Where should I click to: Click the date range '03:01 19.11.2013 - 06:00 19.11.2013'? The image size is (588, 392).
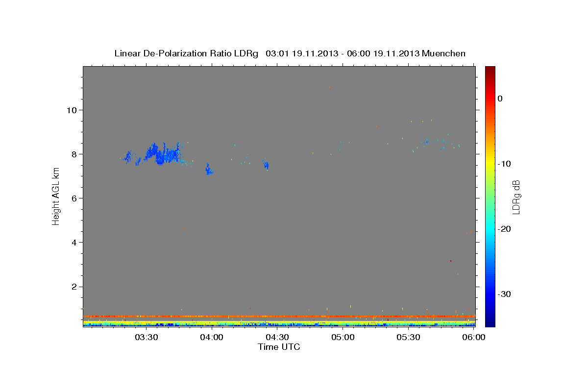pyautogui.click(x=342, y=53)
